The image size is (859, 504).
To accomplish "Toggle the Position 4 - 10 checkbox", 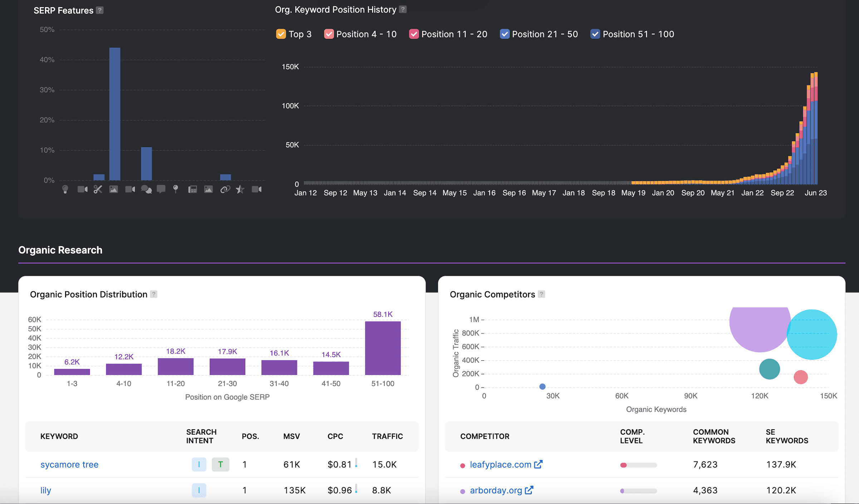I will [x=329, y=34].
